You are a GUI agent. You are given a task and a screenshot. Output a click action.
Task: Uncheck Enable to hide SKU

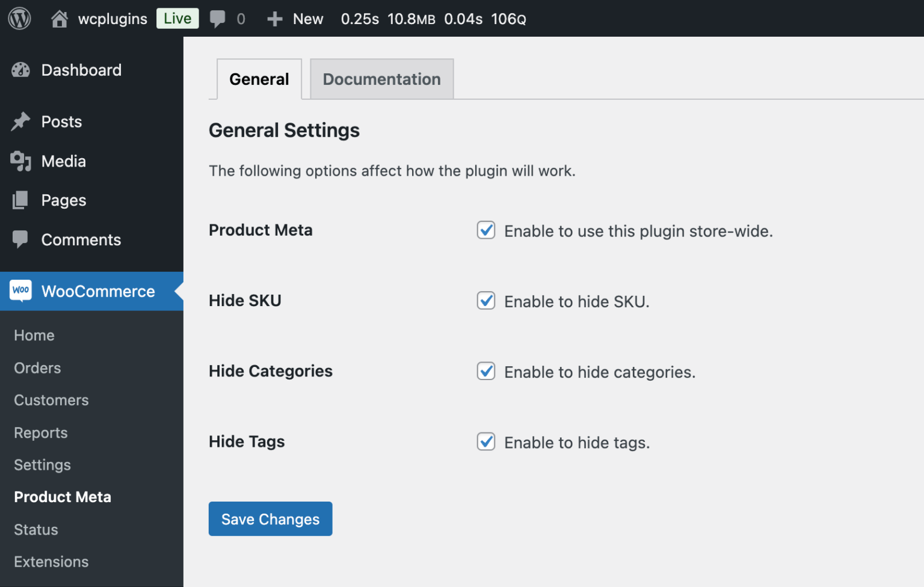click(x=485, y=301)
